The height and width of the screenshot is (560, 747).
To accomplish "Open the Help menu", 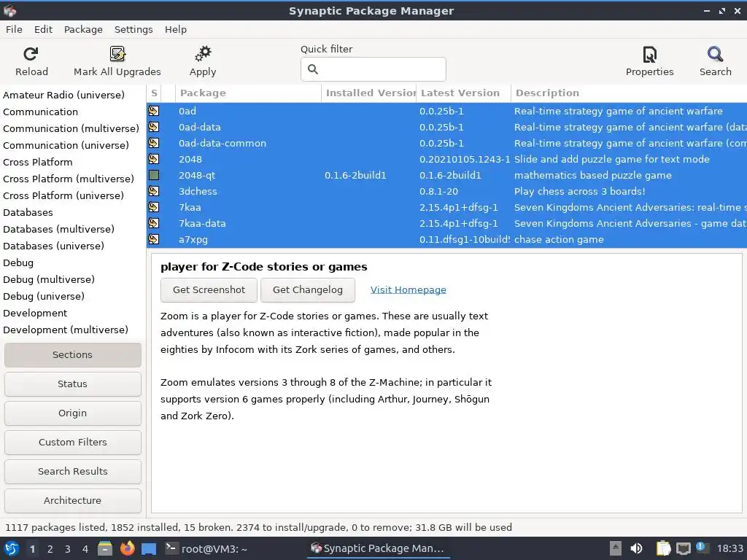I will pos(176,29).
